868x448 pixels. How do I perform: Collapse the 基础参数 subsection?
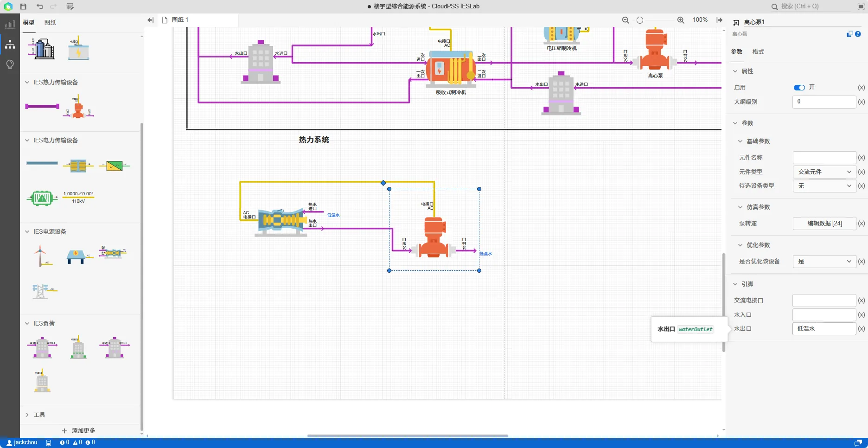pos(740,141)
